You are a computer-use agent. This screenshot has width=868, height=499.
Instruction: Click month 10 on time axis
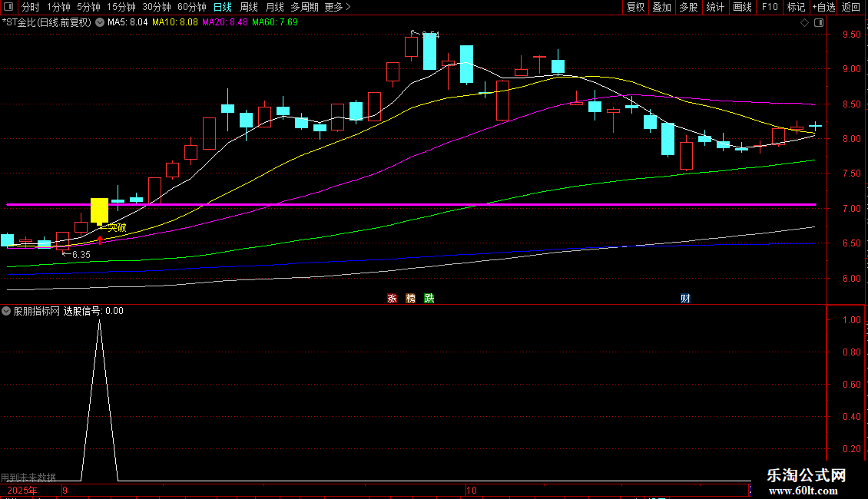[x=471, y=491]
